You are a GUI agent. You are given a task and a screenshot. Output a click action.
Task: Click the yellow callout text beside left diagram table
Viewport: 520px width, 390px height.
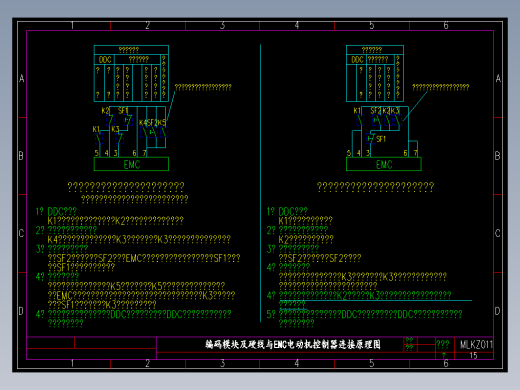[203, 87]
